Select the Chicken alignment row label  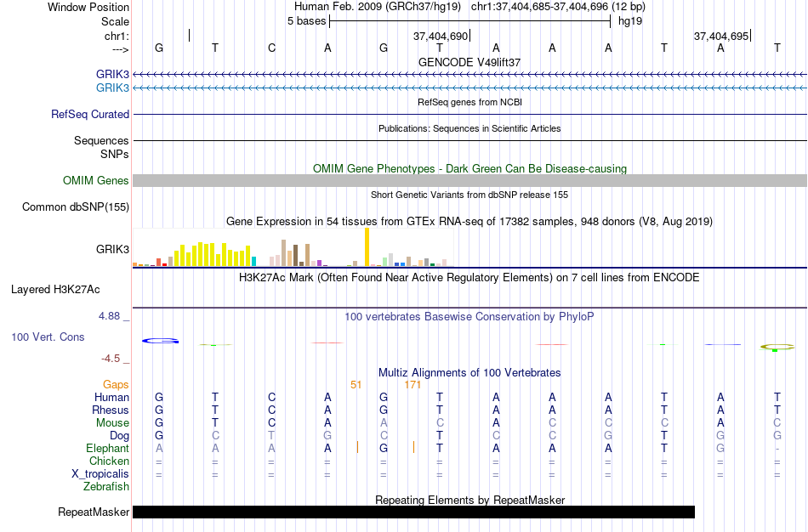coord(109,461)
